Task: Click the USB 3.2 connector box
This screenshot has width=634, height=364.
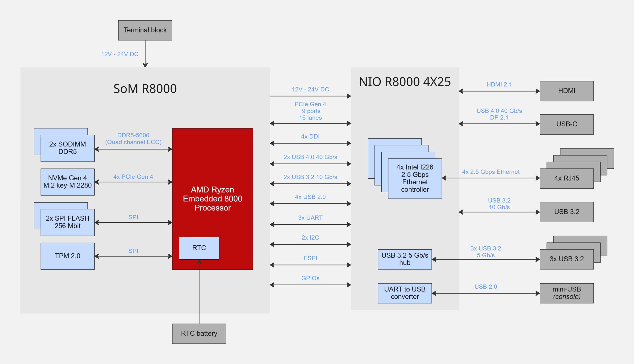Action: [567, 212]
